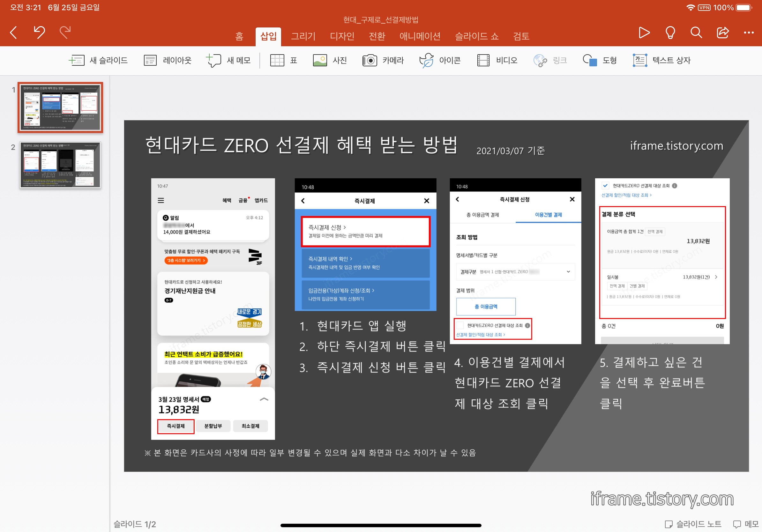Toggle the 메모 comments pane

tap(745, 524)
